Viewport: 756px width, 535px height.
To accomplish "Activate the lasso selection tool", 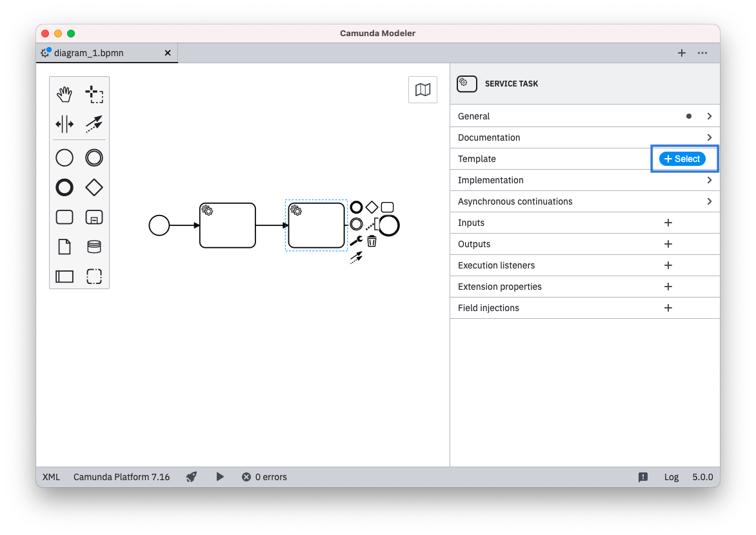I will coord(94,95).
